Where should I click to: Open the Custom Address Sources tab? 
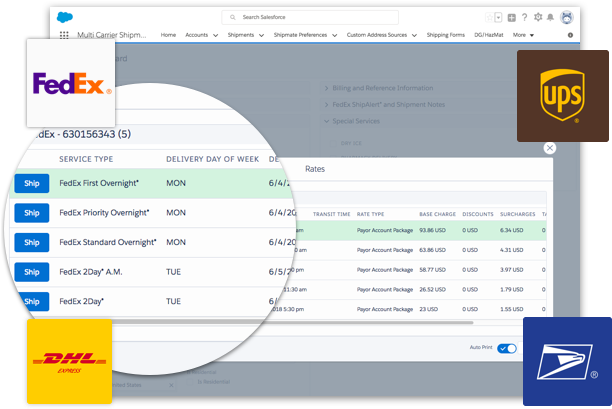click(x=377, y=35)
